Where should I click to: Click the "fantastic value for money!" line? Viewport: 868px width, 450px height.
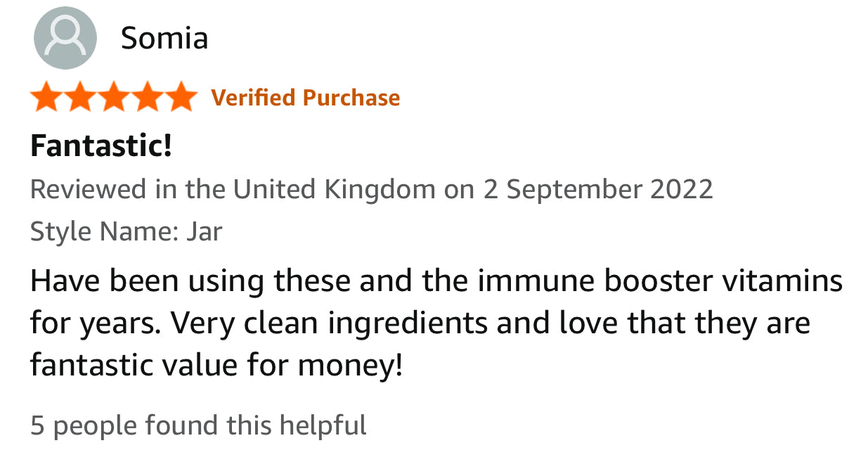216,366
